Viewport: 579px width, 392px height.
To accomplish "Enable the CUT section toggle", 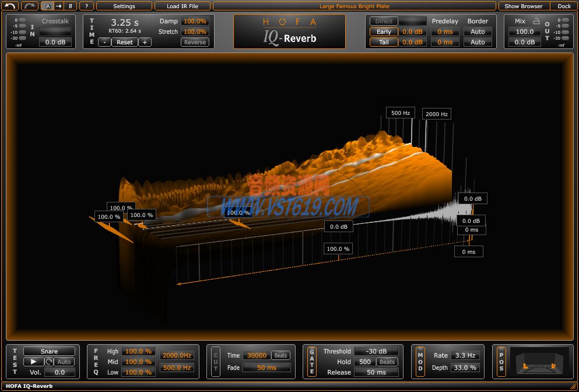I will (216, 362).
